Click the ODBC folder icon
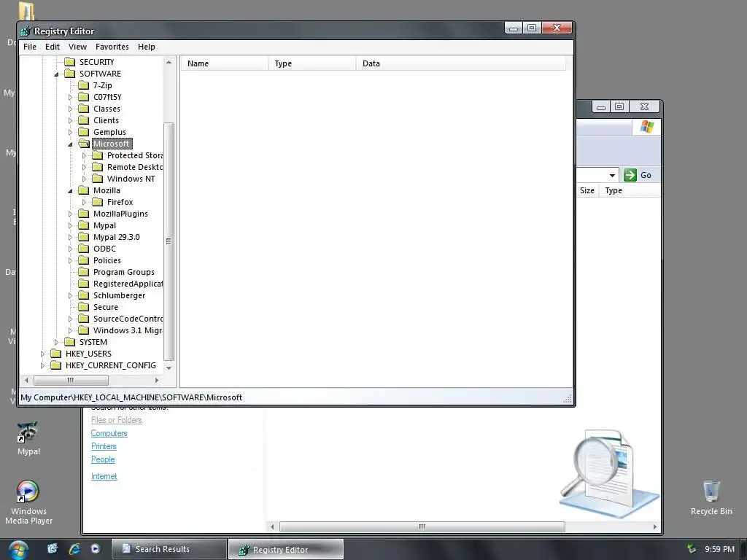The height and width of the screenshot is (560, 747). point(84,249)
